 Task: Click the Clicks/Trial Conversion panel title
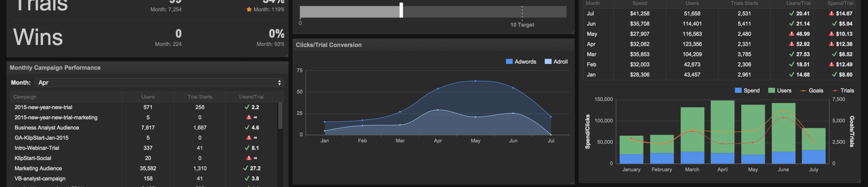pyautogui.click(x=328, y=45)
